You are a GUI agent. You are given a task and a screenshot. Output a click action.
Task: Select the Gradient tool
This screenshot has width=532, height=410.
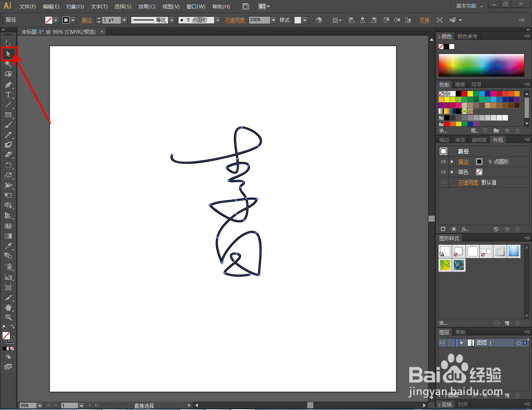[8, 236]
